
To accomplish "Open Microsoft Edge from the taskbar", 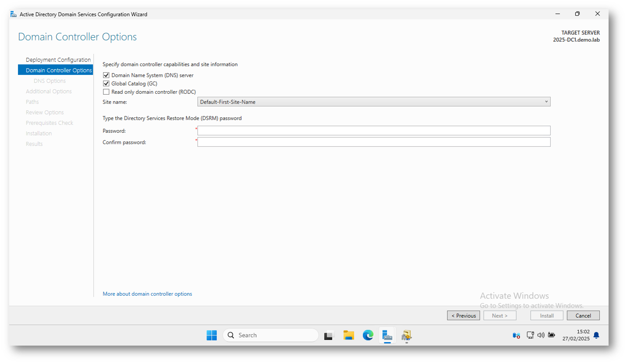I will [368, 335].
